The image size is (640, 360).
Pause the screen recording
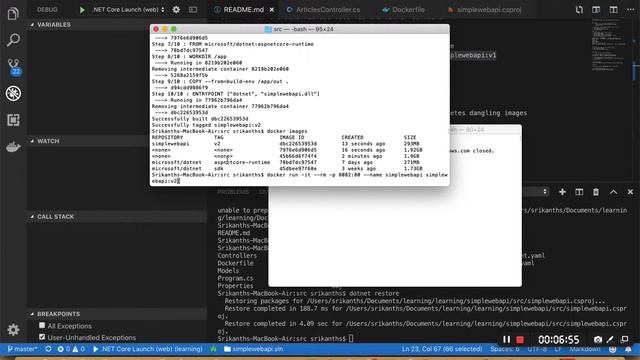(506, 340)
